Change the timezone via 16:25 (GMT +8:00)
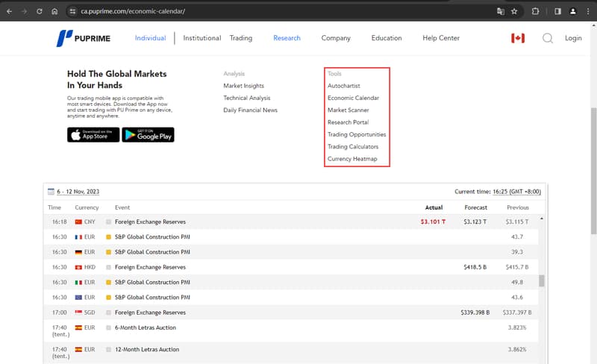The image size is (597, 364). click(516, 192)
